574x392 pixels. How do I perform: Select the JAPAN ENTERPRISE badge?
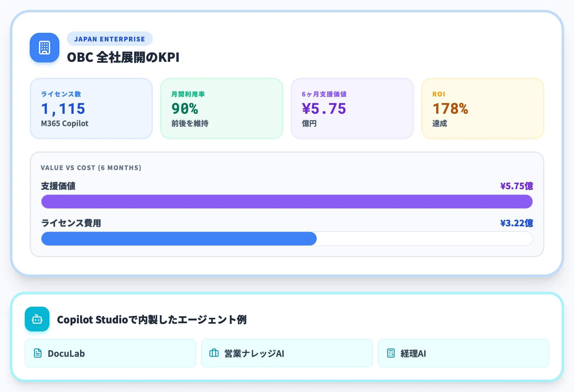coord(110,39)
